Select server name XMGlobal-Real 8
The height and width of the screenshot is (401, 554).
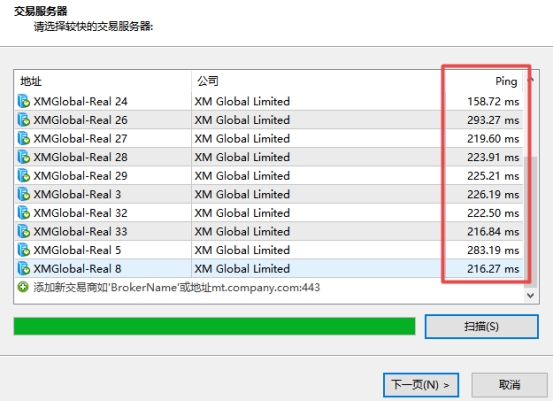point(77,269)
